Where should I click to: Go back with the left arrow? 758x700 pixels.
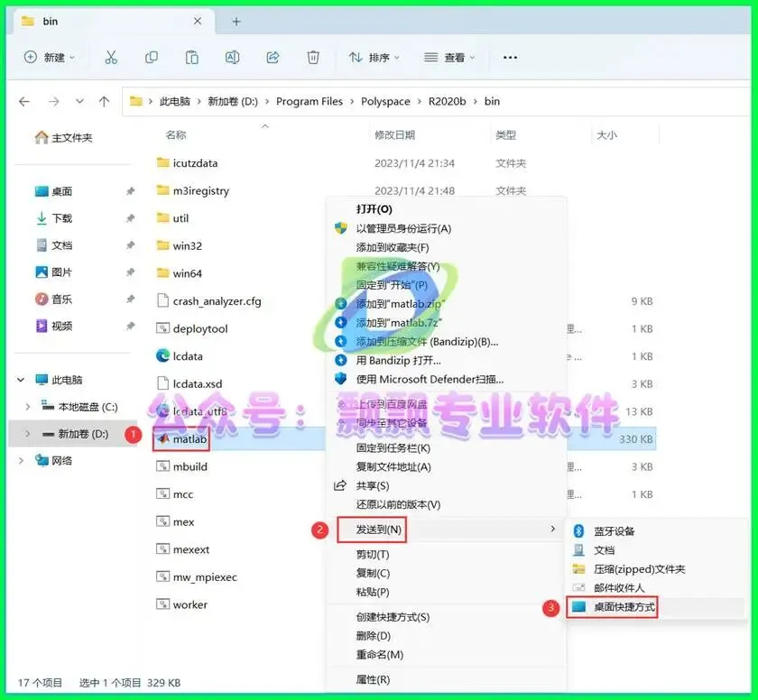click(x=24, y=101)
